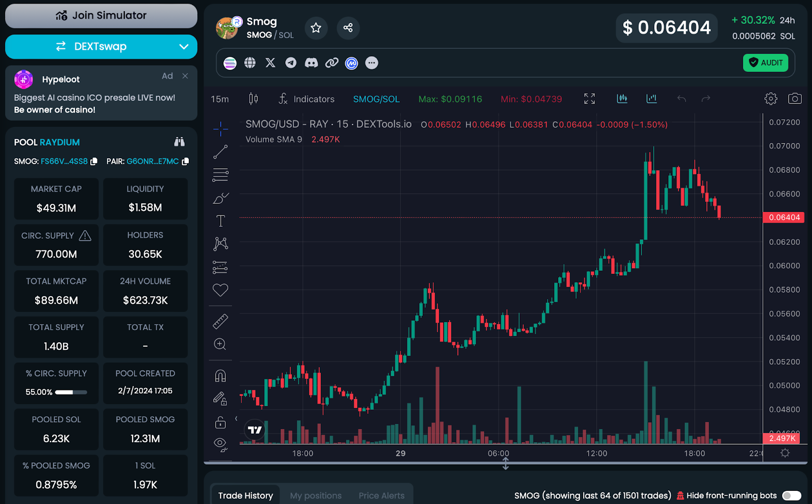
Task: Grab the chart panel resize handle
Action: pos(505,463)
